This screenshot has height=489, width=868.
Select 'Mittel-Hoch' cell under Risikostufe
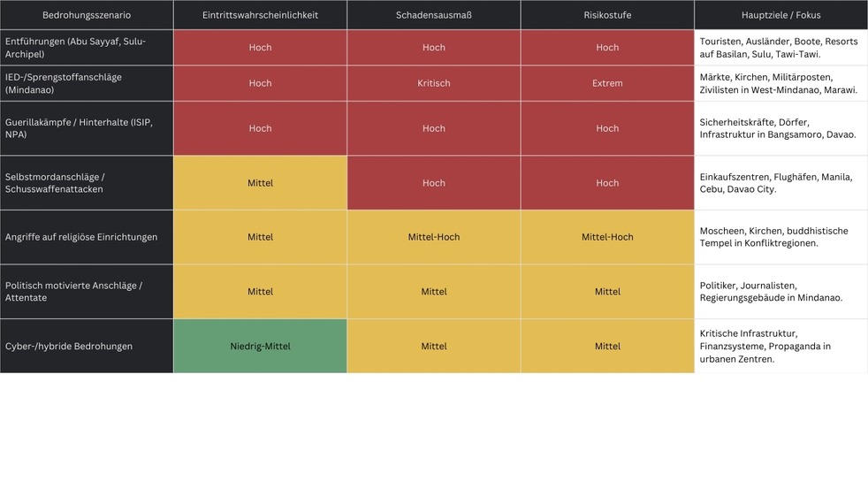coord(607,237)
